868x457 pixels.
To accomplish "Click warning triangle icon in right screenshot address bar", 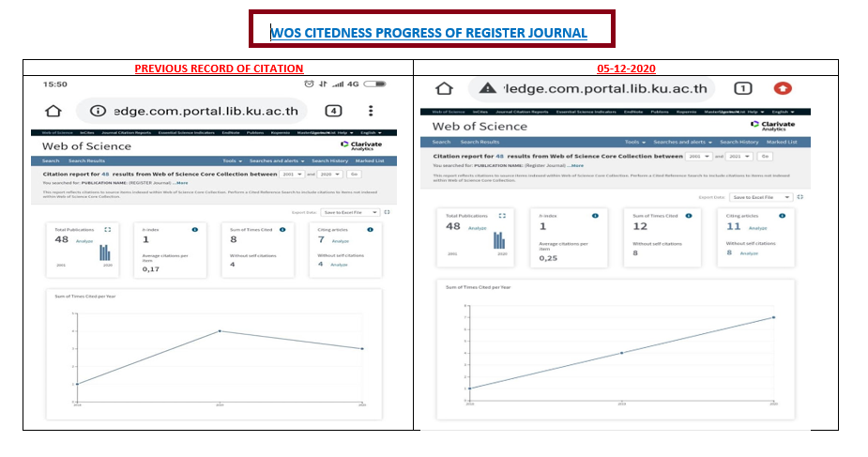I will pyautogui.click(x=487, y=88).
